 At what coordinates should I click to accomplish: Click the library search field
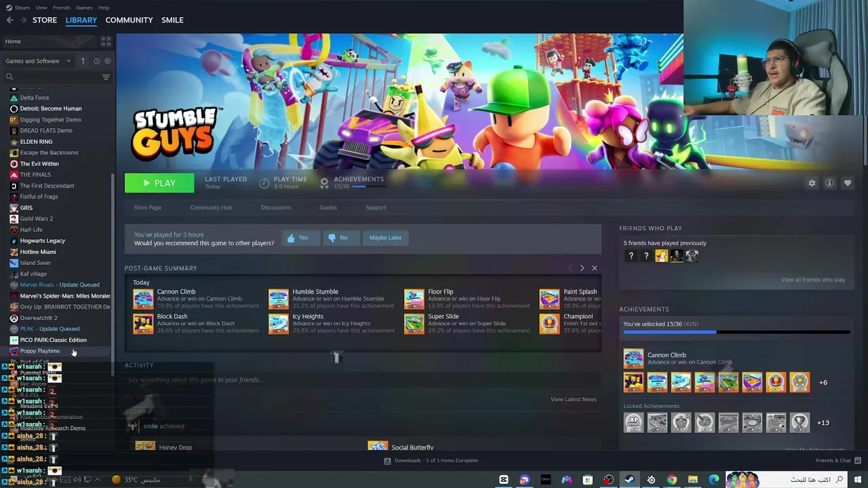pyautogui.click(x=53, y=77)
